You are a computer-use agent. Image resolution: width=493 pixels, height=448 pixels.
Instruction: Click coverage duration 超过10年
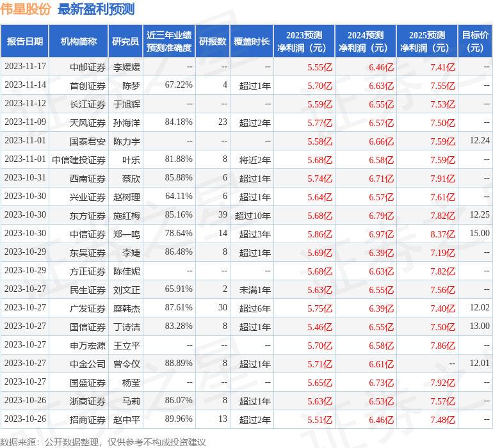pyautogui.click(x=253, y=216)
